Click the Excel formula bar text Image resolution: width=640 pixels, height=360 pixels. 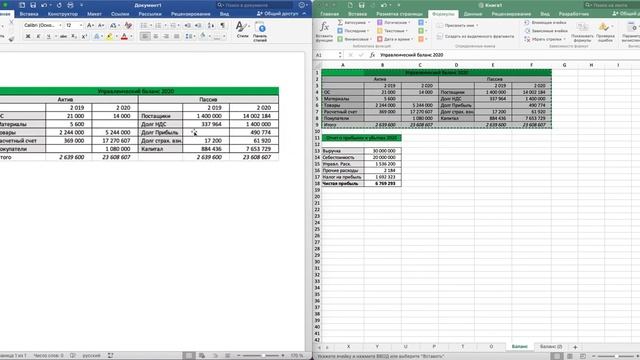[x=411, y=55]
